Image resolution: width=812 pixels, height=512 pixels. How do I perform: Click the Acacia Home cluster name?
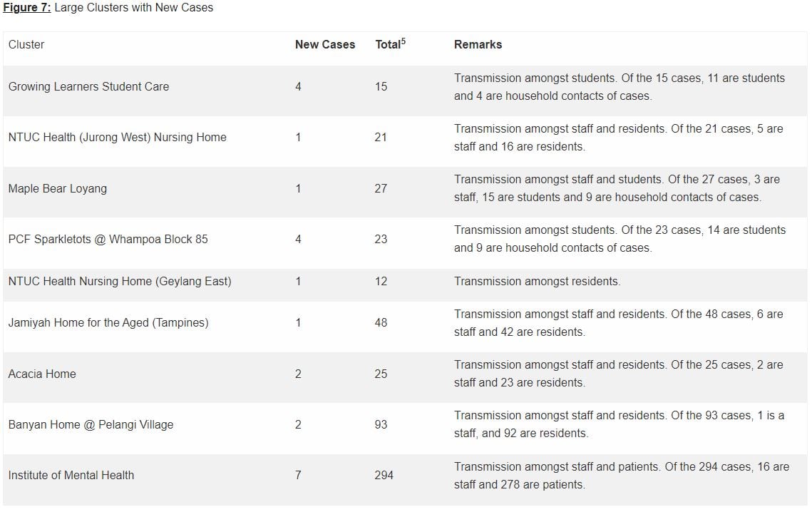click(42, 374)
